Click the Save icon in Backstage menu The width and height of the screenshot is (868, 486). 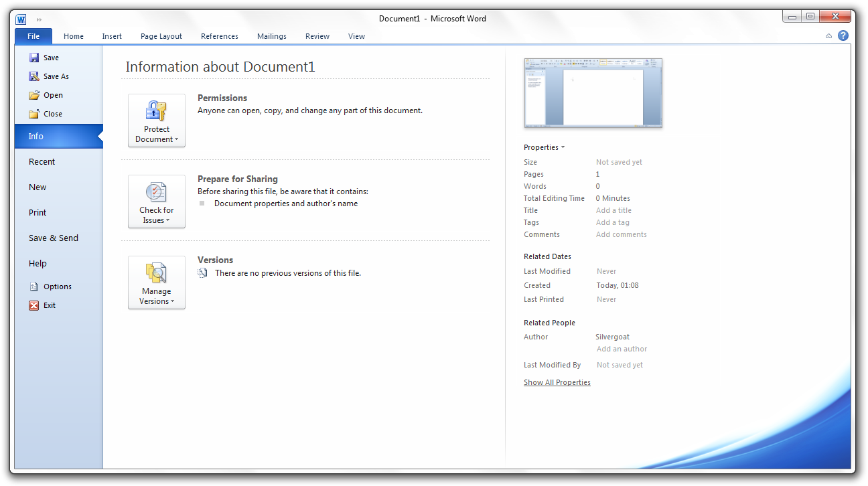pyautogui.click(x=34, y=58)
